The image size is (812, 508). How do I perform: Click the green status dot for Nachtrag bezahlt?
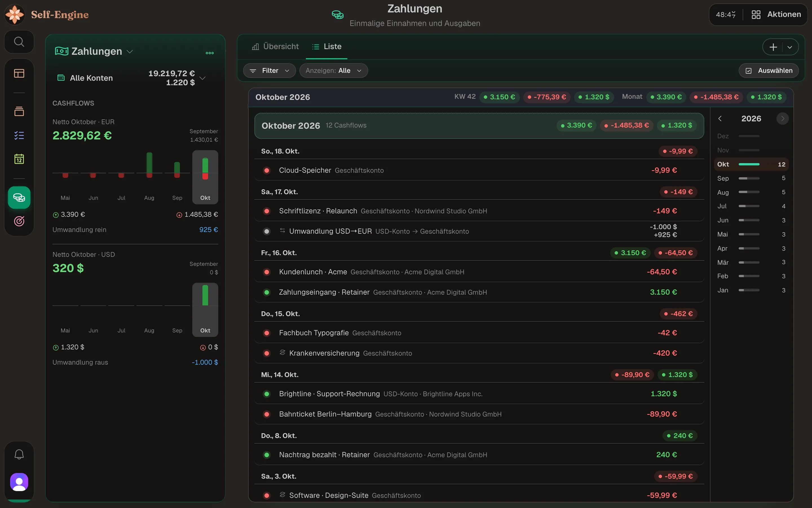tap(267, 455)
